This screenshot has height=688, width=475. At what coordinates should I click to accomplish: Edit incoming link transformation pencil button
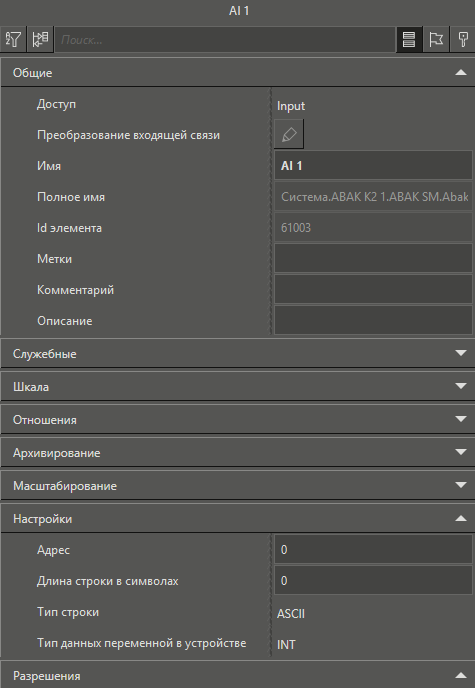289,134
